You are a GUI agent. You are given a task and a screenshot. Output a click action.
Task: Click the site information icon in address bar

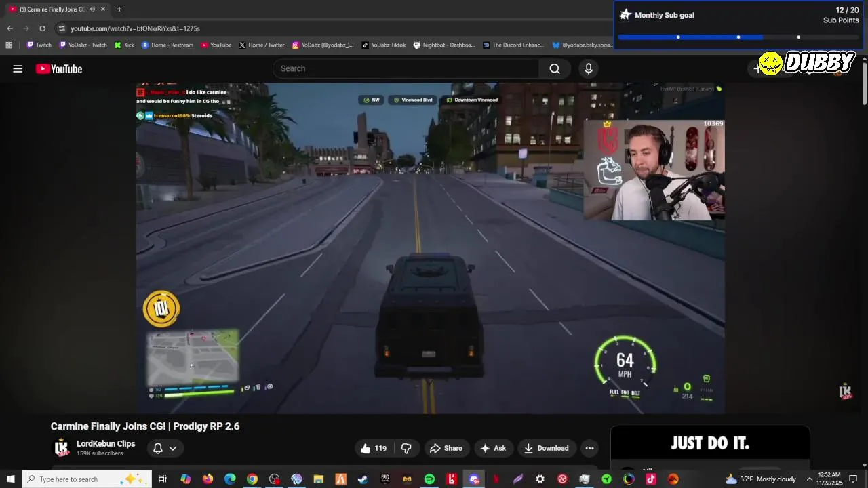(x=62, y=28)
